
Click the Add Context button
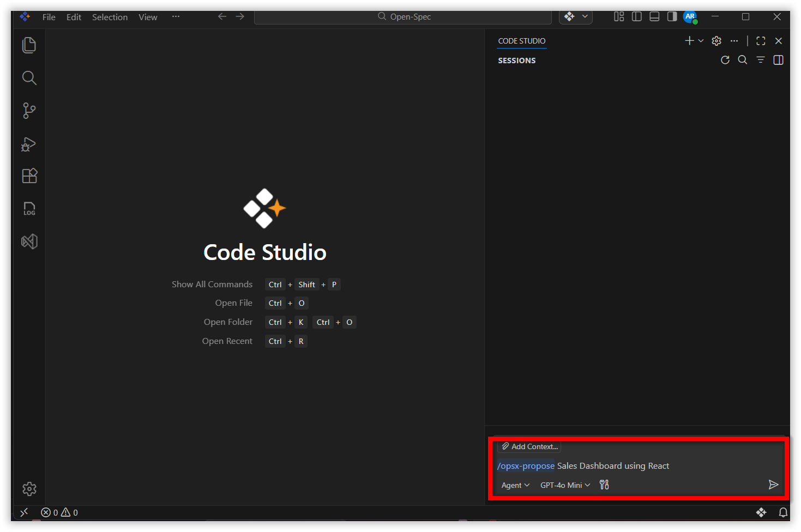tap(529, 446)
